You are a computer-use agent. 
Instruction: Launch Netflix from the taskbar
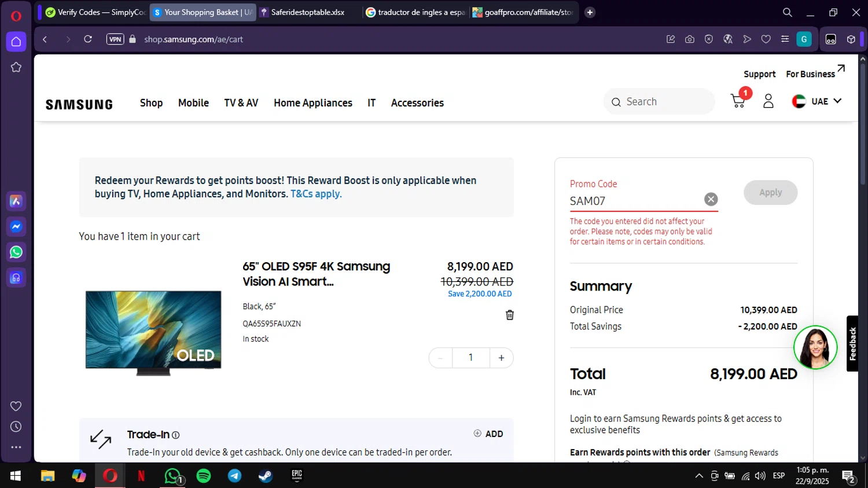click(x=141, y=476)
